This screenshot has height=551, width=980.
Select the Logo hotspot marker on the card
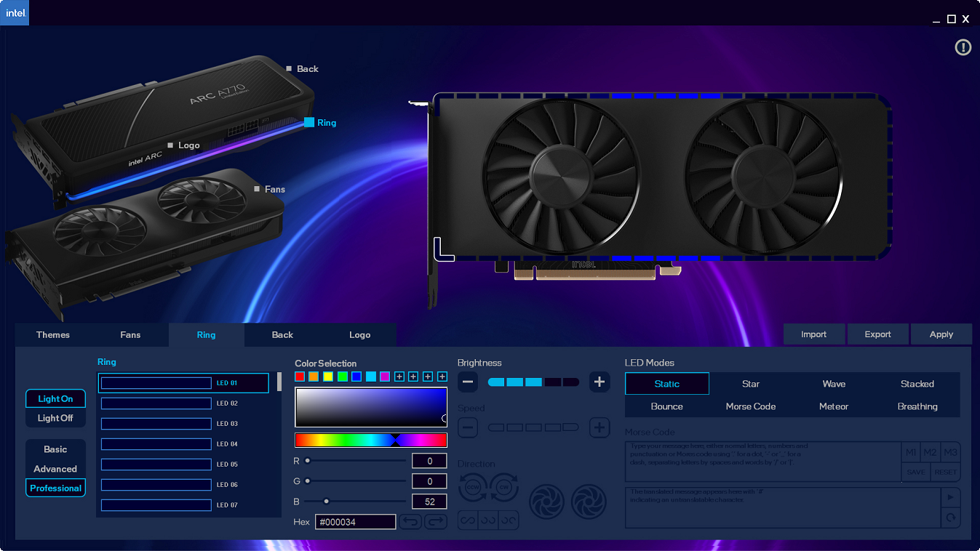[170, 145]
